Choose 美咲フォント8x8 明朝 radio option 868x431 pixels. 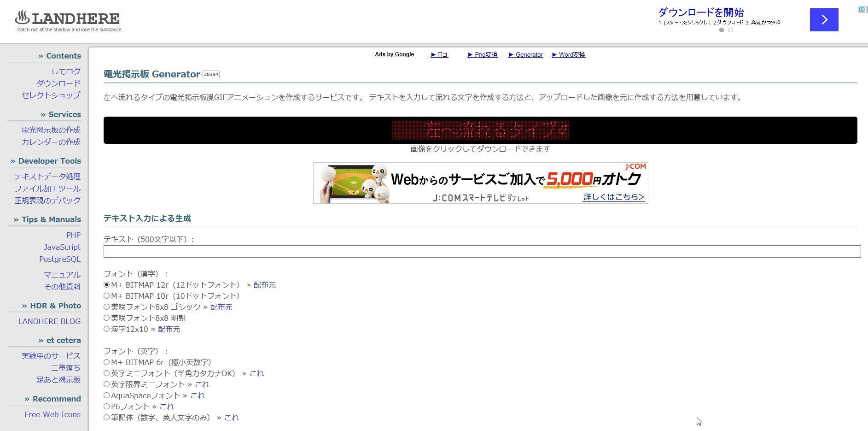[107, 318]
